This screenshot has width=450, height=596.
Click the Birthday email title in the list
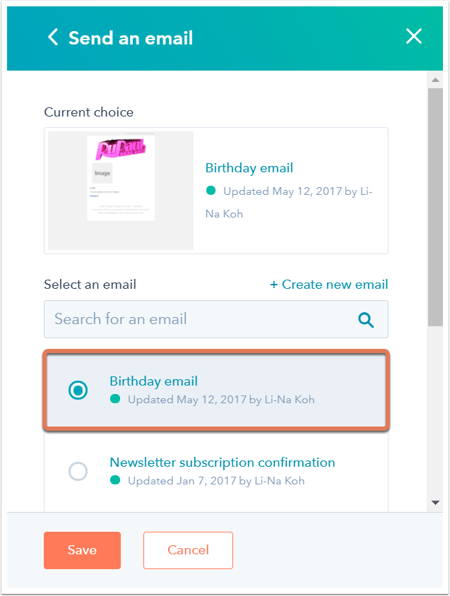154,381
